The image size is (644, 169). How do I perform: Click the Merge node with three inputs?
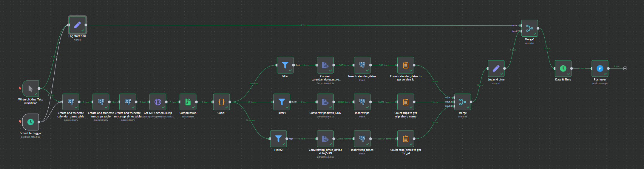point(462,102)
